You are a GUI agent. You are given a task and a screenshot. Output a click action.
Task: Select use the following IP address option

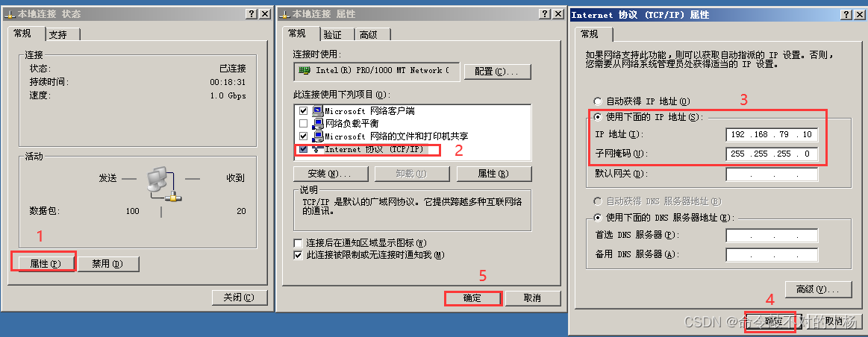click(597, 117)
